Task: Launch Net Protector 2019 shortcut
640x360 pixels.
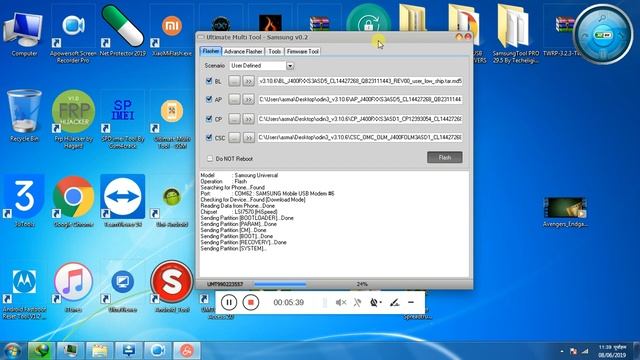Action: pos(122,32)
